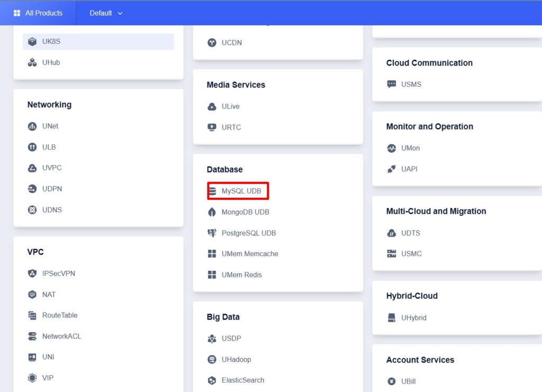542x392 pixels.
Task: Click the IPSecVPN shield icon
Action: pyautogui.click(x=32, y=274)
